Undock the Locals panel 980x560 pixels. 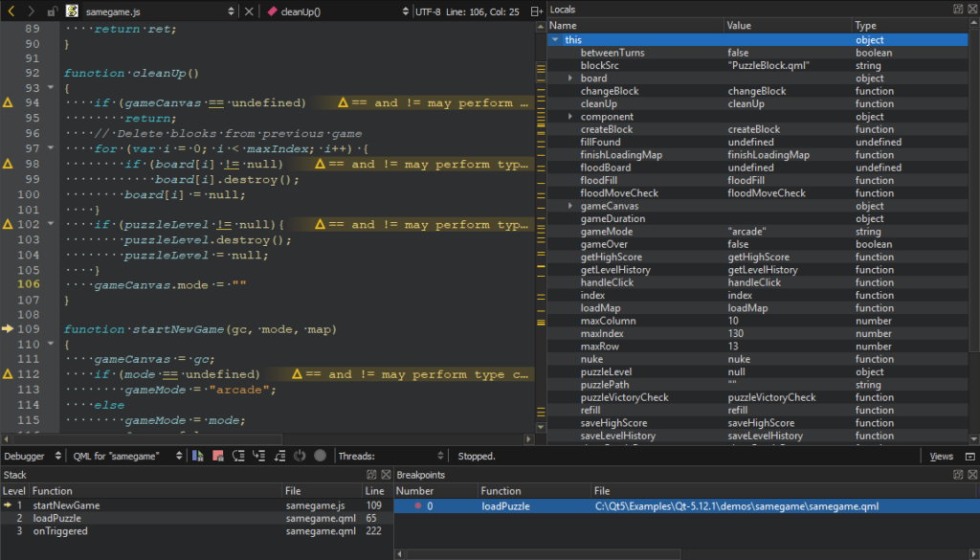[957, 9]
